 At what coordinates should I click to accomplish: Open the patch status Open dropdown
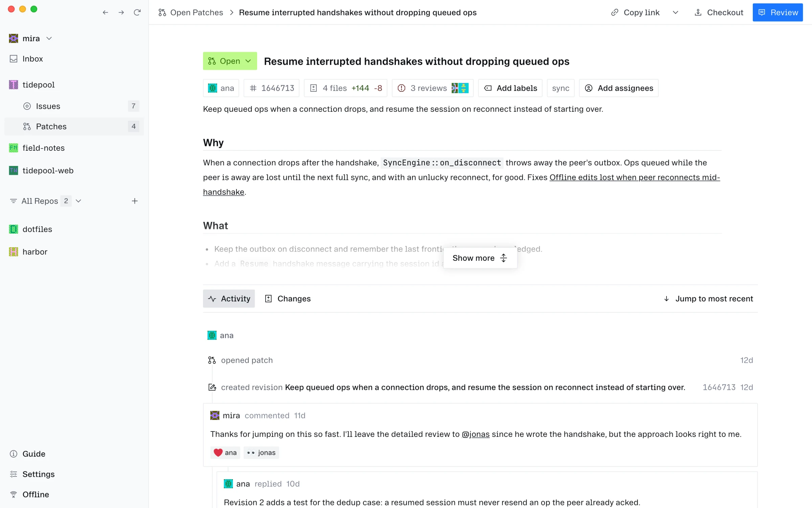click(230, 61)
